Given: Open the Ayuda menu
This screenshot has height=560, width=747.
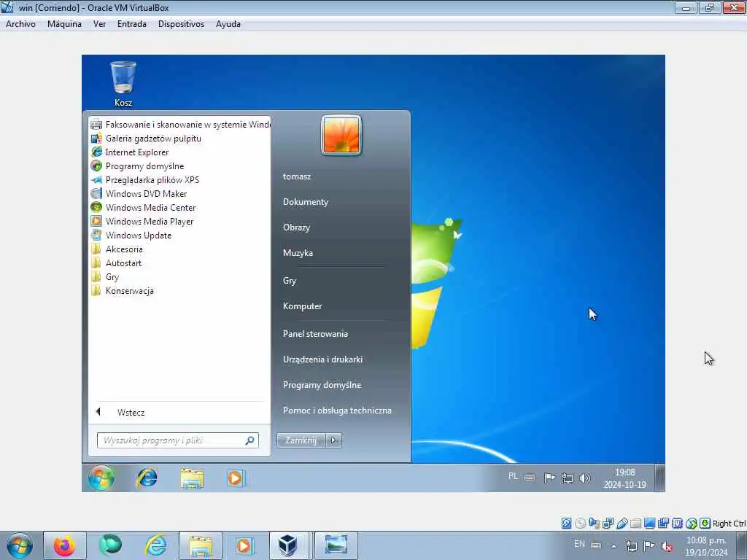Looking at the screenshot, I should (228, 24).
